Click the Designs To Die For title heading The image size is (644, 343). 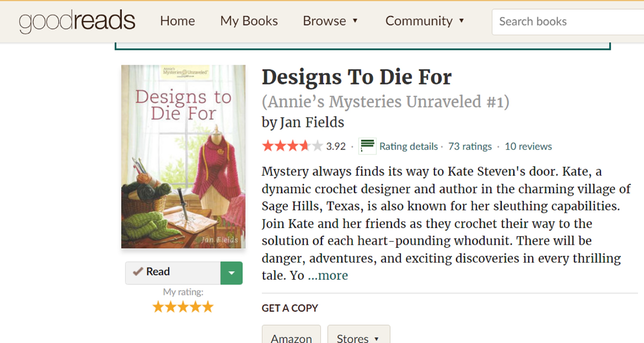click(x=357, y=77)
